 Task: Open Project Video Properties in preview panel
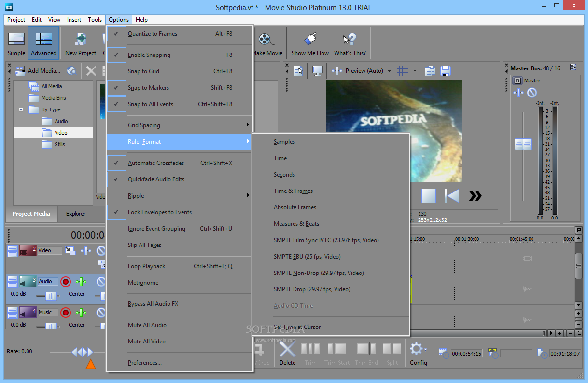[299, 71]
